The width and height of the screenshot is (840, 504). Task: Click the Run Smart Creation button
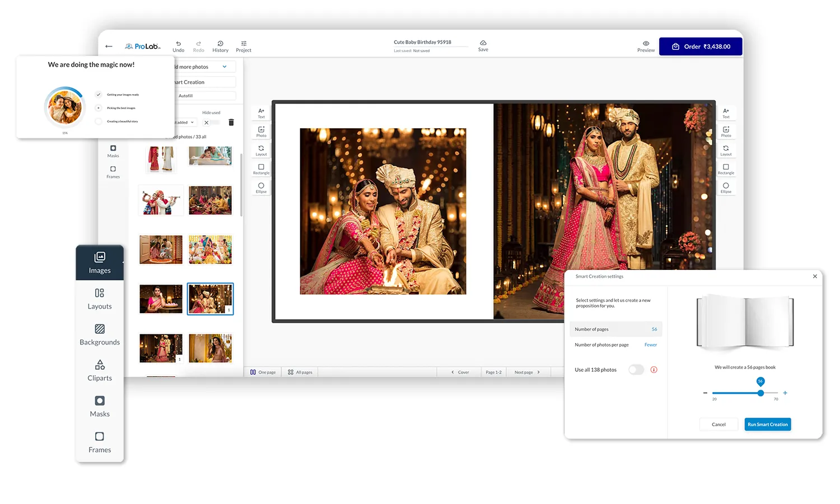(x=767, y=424)
